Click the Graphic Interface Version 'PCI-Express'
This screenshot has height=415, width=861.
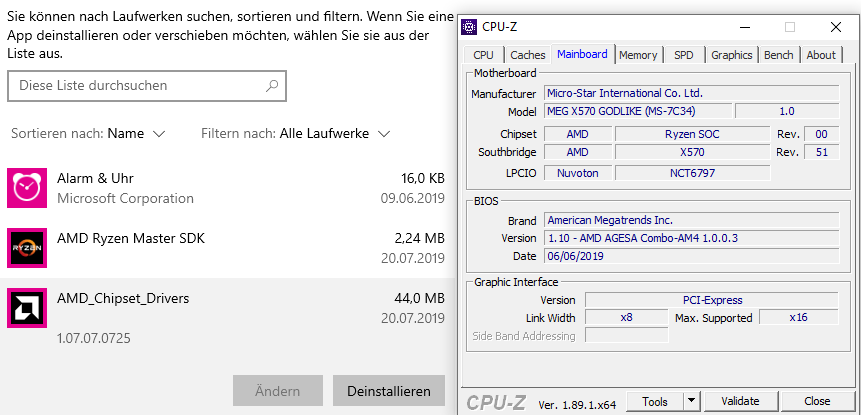(712, 300)
